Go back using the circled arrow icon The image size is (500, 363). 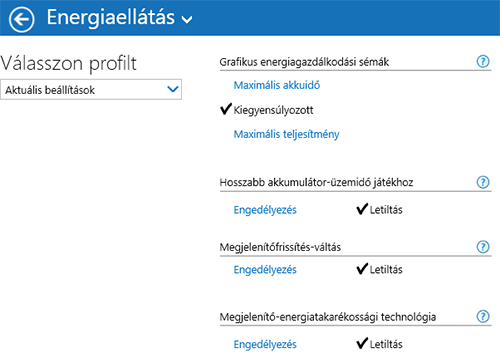21,19
